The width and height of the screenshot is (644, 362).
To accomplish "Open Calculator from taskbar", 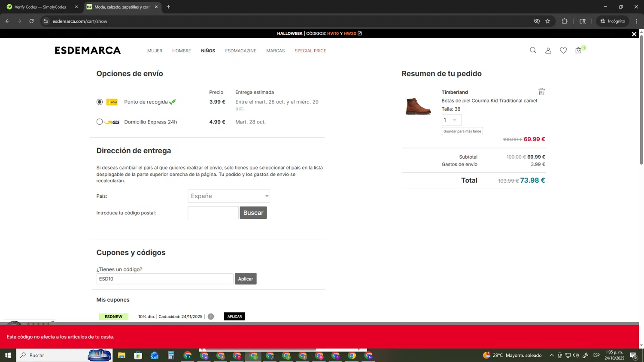I will pyautogui.click(x=171, y=355).
